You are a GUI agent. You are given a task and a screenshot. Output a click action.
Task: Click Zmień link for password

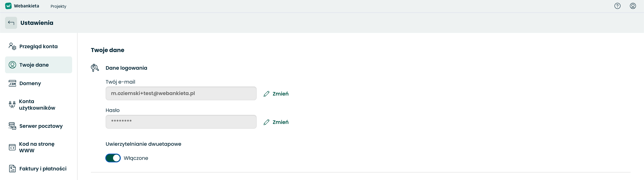coord(281,122)
